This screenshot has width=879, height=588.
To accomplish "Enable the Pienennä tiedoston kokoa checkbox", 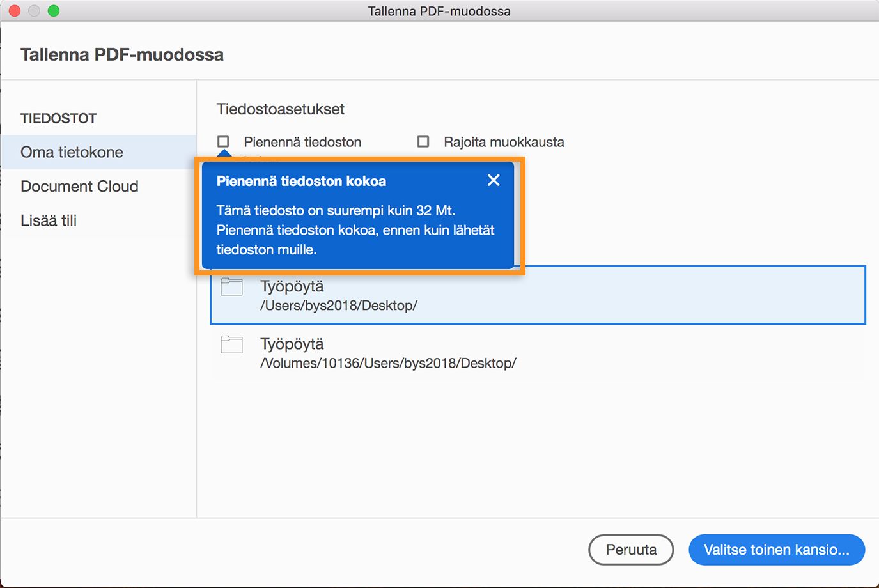I will (223, 142).
